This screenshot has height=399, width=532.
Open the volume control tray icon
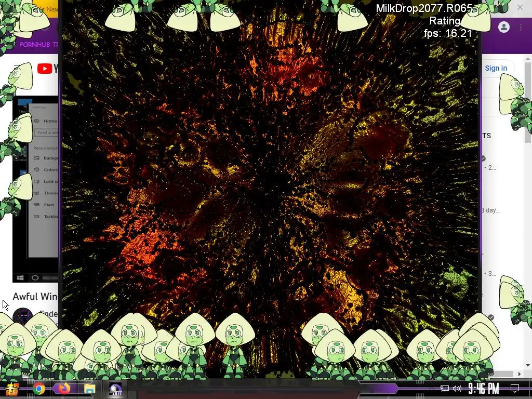457,389
